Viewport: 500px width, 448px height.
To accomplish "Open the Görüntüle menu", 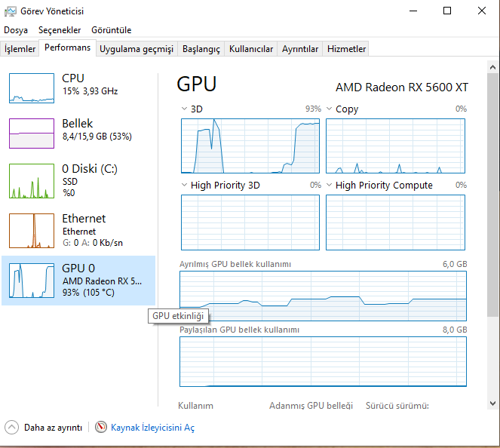I will pyautogui.click(x=112, y=30).
